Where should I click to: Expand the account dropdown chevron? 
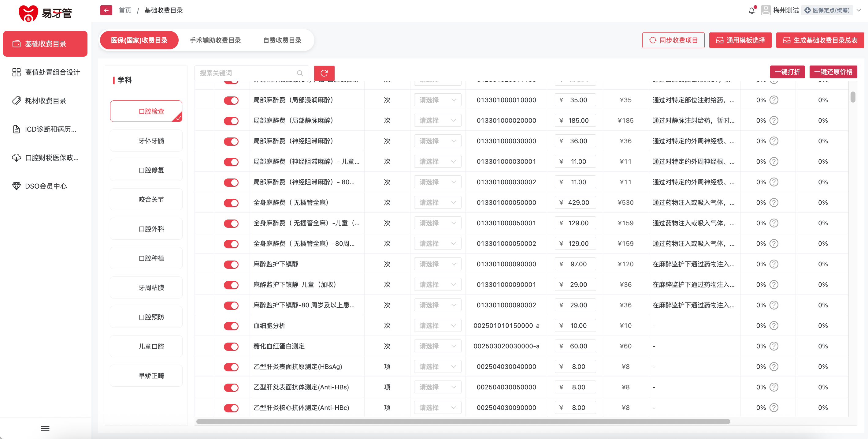click(x=859, y=10)
